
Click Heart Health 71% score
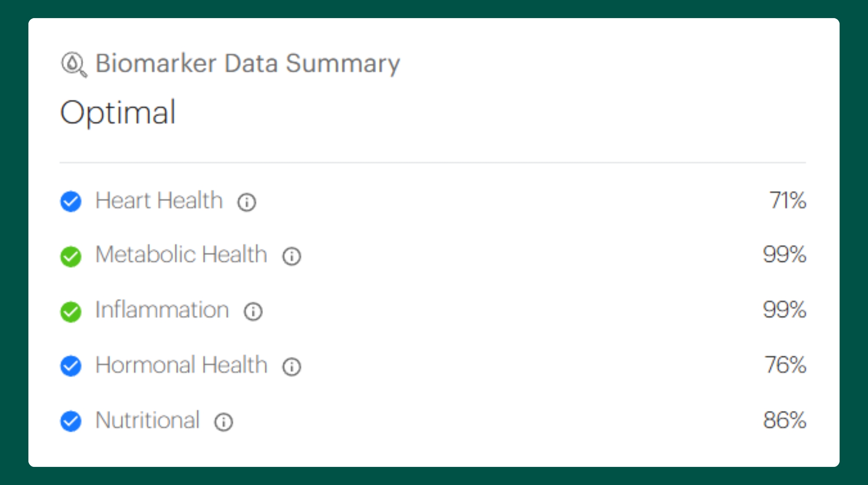pos(787,201)
